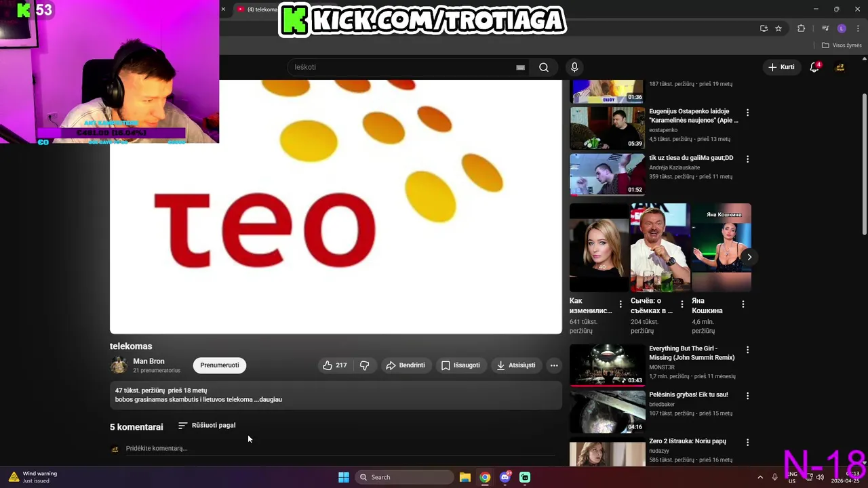Viewport: 868px width, 488px height.
Task: Click the teo video player area
Action: (336, 207)
